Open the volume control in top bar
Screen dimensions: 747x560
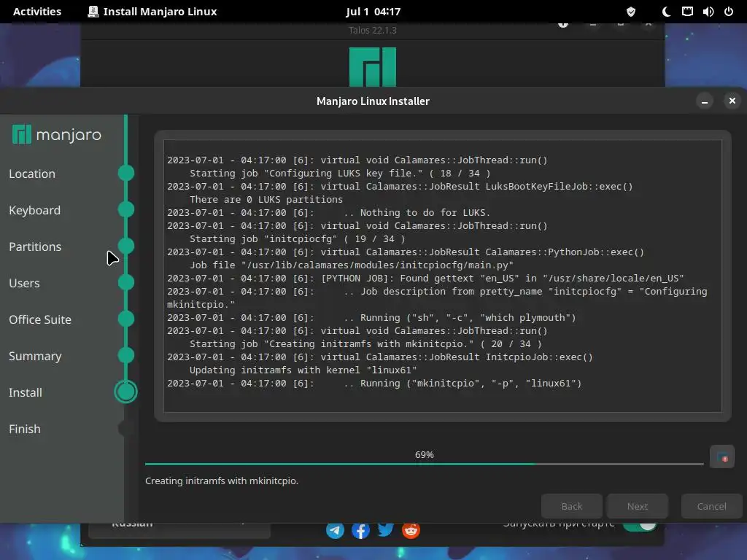(x=708, y=12)
